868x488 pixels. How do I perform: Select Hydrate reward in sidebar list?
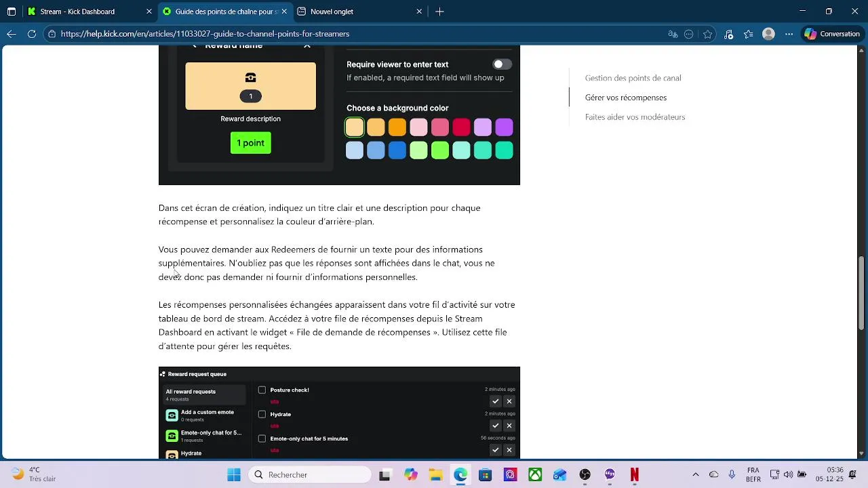click(204, 453)
